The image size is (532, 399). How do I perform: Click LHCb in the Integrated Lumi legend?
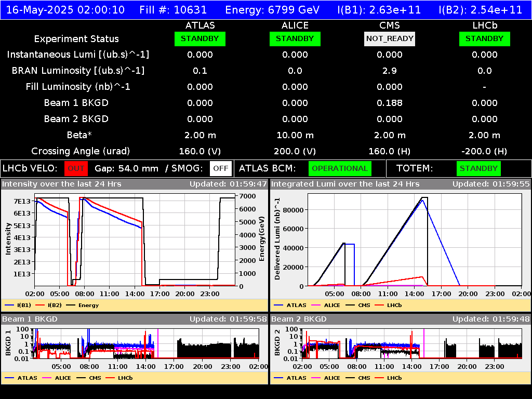(394, 305)
